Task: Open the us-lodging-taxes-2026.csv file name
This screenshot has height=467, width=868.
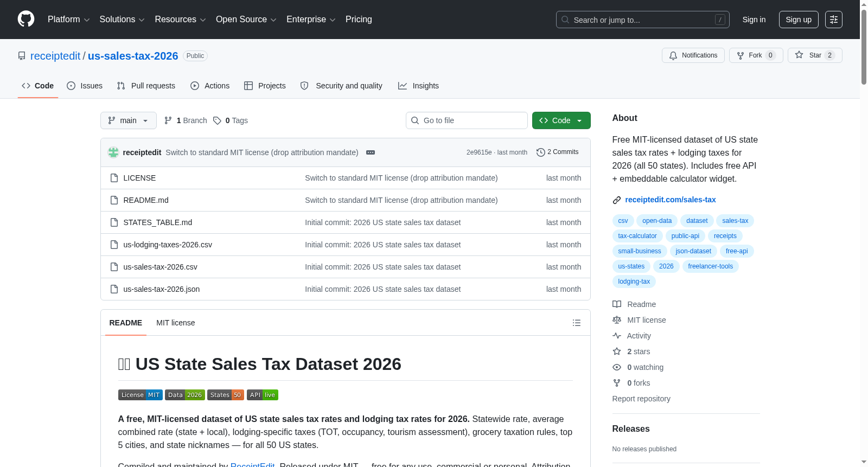Action: [x=168, y=245]
